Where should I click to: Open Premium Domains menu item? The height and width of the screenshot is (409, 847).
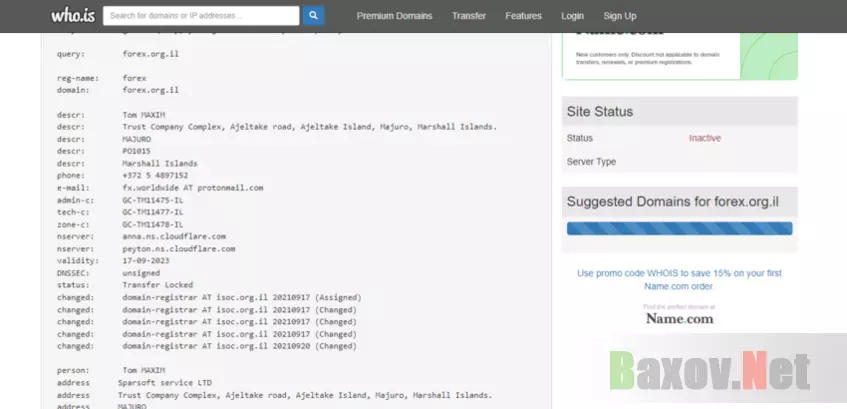[394, 16]
